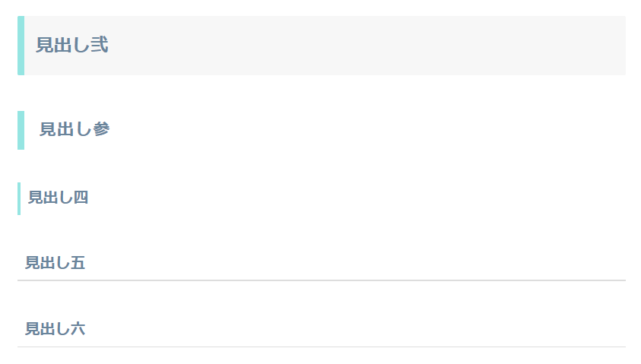Select the 見出し六 heading text
Image resolution: width=641 pixels, height=364 pixels.
[56, 329]
